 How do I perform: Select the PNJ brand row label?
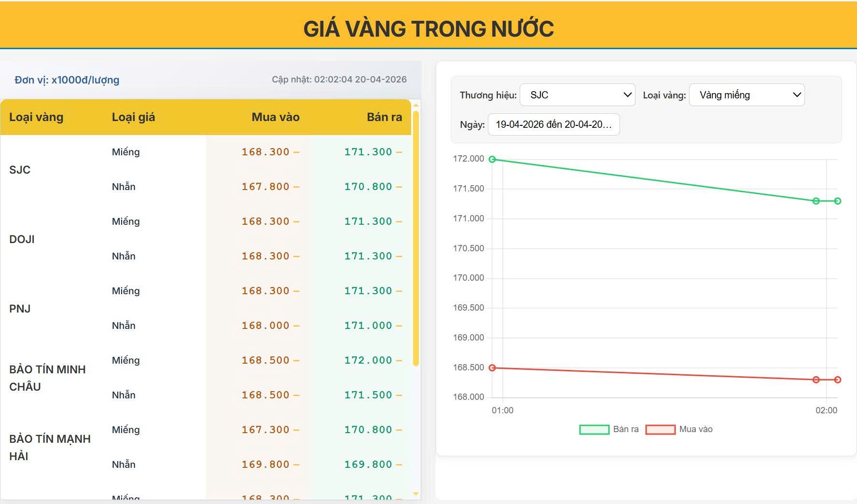(x=20, y=309)
